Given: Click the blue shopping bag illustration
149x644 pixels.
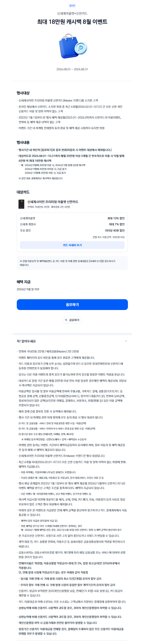Looking at the screenshot, I should pos(69,46).
